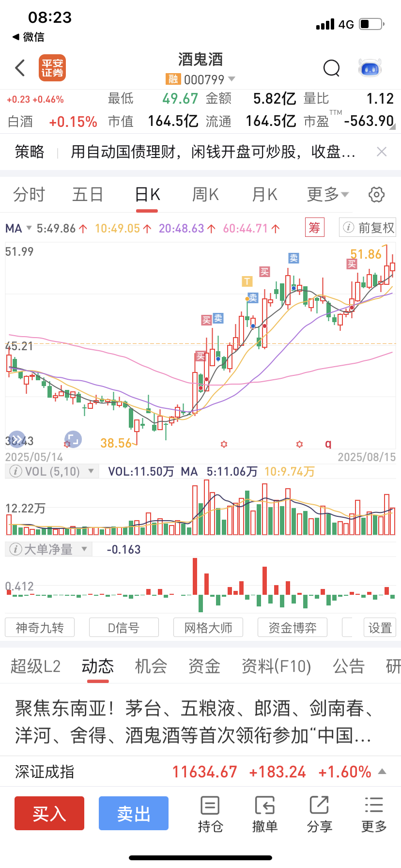Tap the 资金博弈 indicator button

293,627
